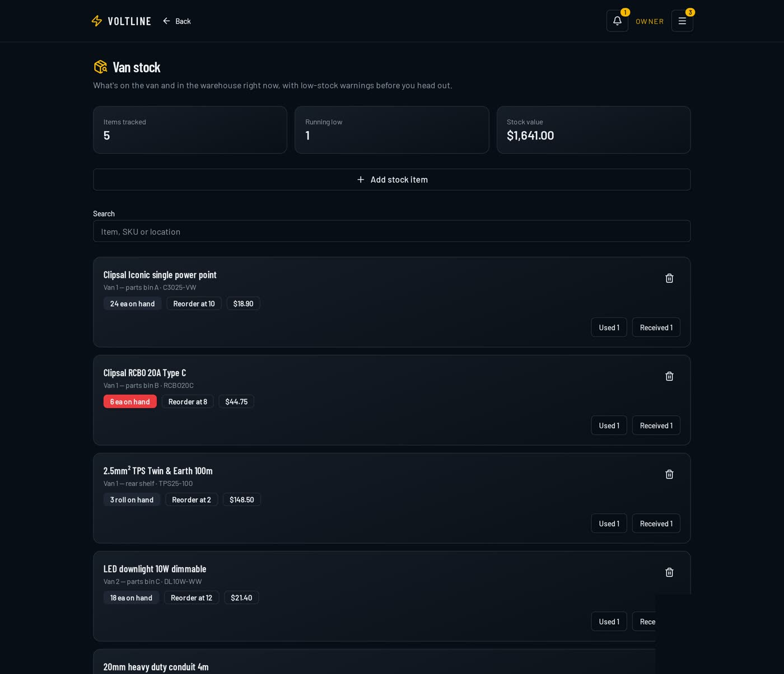This screenshot has height=674, width=784.
Task: Click the 18 ea on hand badge
Action: (x=131, y=597)
